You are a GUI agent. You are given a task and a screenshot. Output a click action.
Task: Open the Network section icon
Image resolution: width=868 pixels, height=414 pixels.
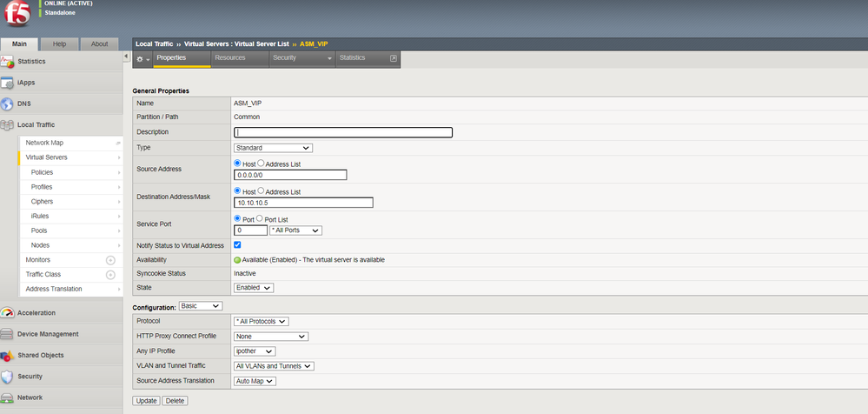click(x=7, y=398)
